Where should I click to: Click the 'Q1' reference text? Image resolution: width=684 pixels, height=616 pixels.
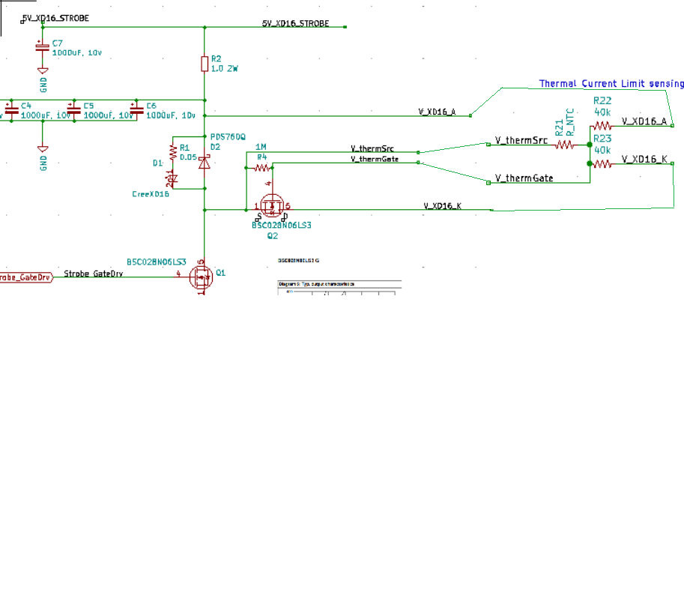pyautogui.click(x=221, y=273)
